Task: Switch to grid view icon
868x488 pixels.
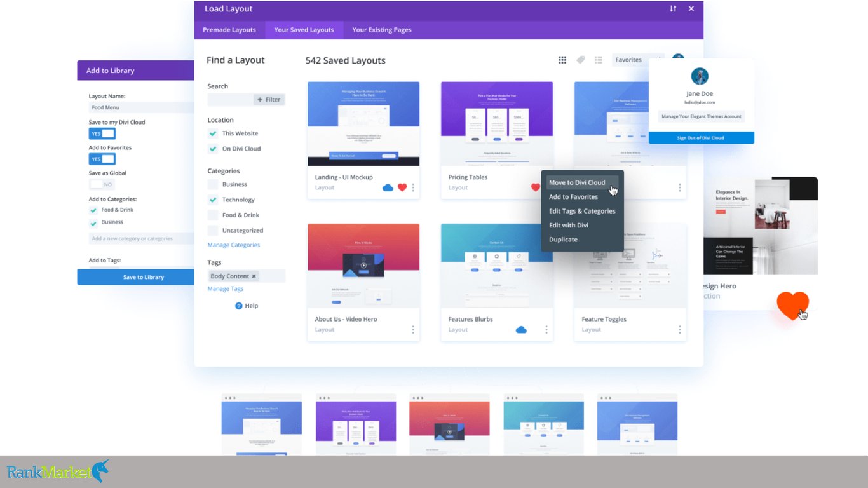Action: (x=562, y=60)
